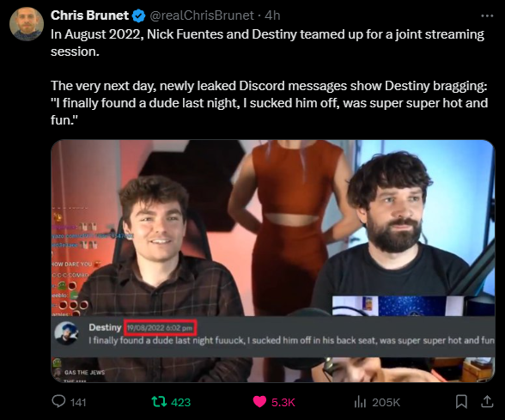Click the tweet body text
Screen dimensions: 505x420
270,77
